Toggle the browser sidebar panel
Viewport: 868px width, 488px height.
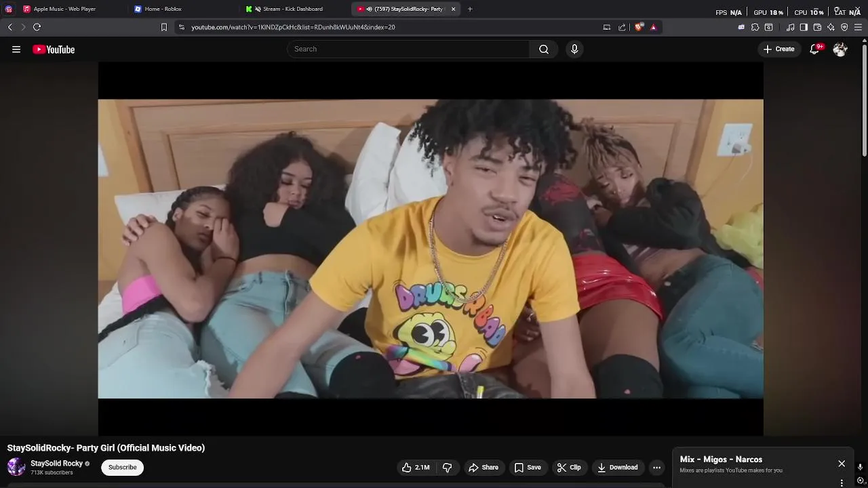click(x=804, y=27)
